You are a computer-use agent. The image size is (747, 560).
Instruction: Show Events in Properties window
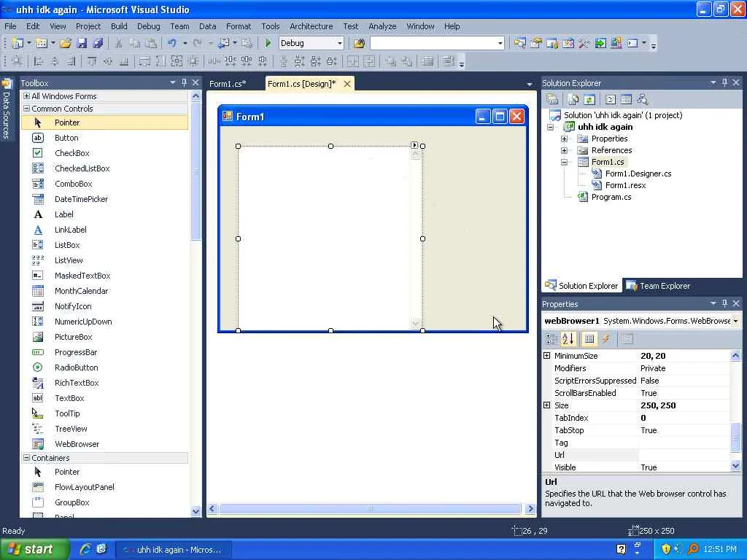[606, 339]
